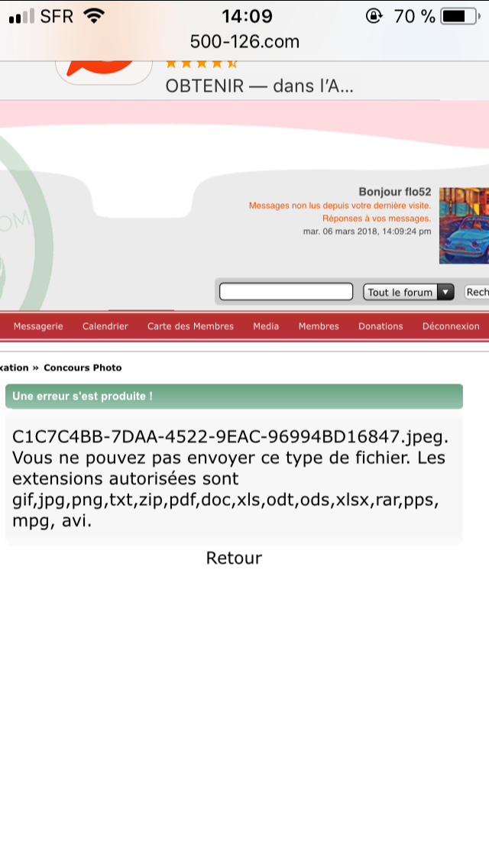This screenshot has width=489, height=868.
Task: Tap the battery indicator icon
Action: point(460,16)
